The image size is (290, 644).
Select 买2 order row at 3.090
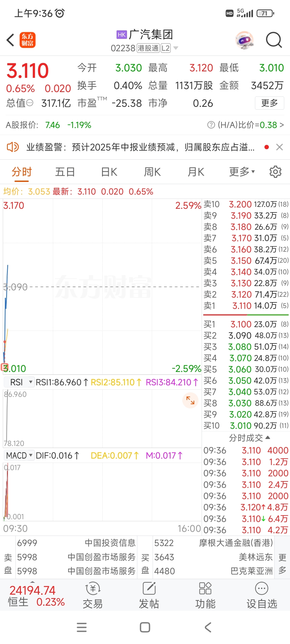(246, 335)
